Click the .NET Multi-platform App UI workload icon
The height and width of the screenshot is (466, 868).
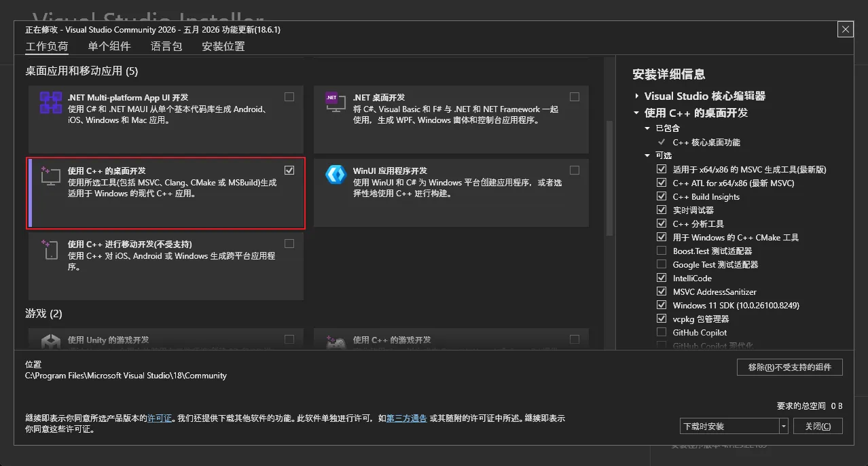[51, 103]
